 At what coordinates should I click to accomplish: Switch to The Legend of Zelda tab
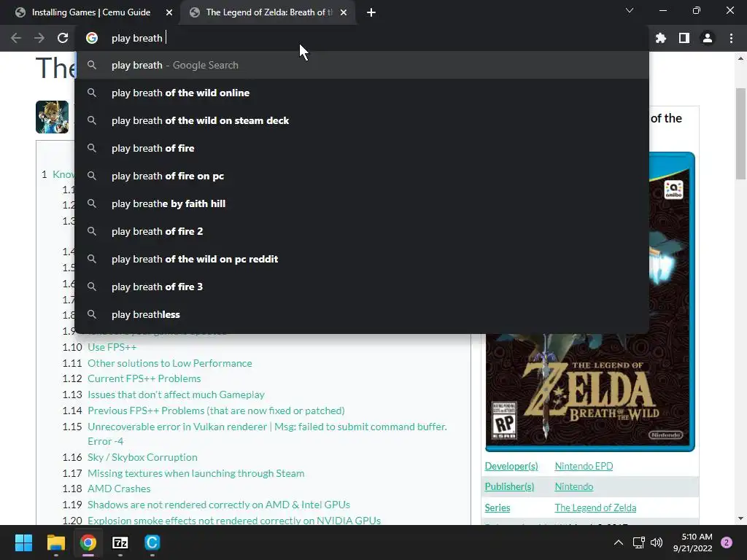click(268, 12)
